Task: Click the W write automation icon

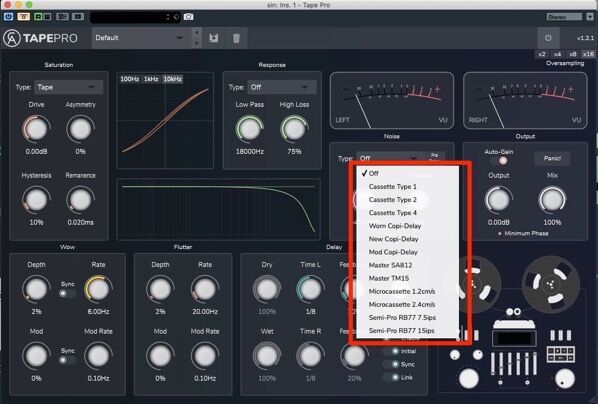Action: (x=47, y=17)
